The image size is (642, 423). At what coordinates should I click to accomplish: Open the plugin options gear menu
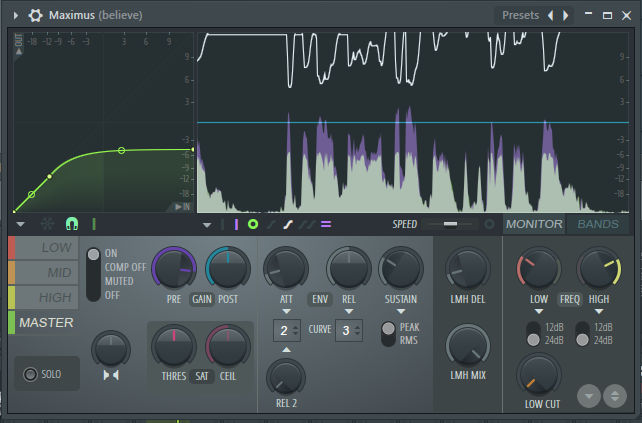tap(35, 15)
